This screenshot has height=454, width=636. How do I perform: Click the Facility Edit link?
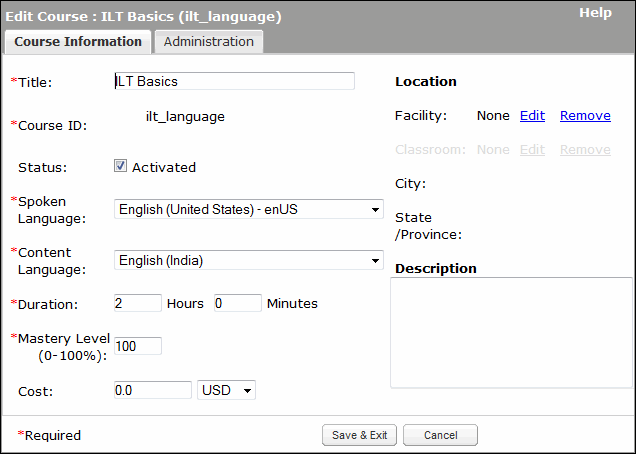[x=532, y=116]
